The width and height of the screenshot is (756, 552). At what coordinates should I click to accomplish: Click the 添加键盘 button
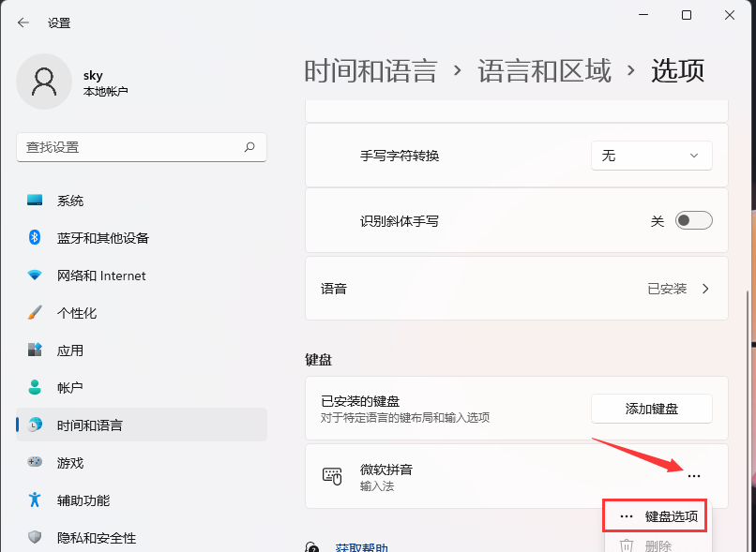(651, 409)
